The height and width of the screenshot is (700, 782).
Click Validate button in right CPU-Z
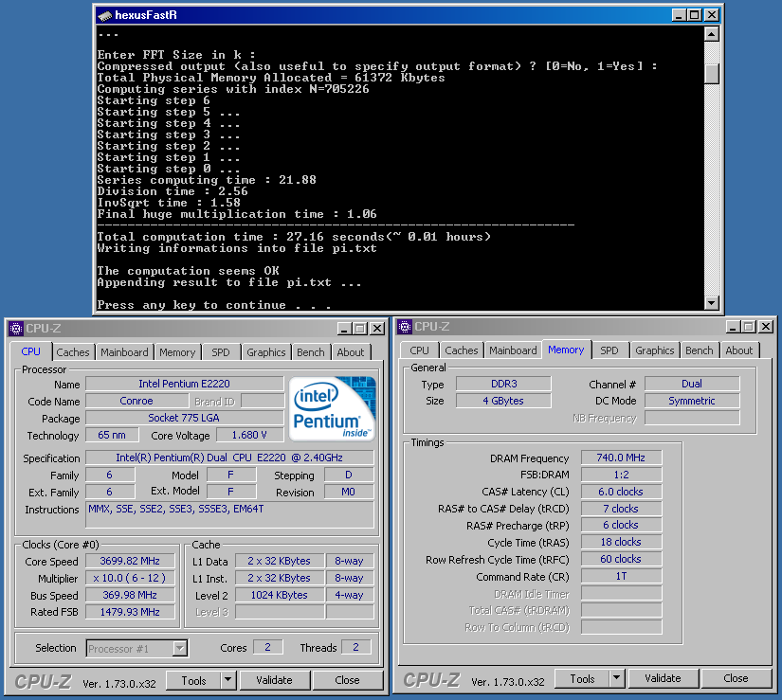[x=663, y=678]
